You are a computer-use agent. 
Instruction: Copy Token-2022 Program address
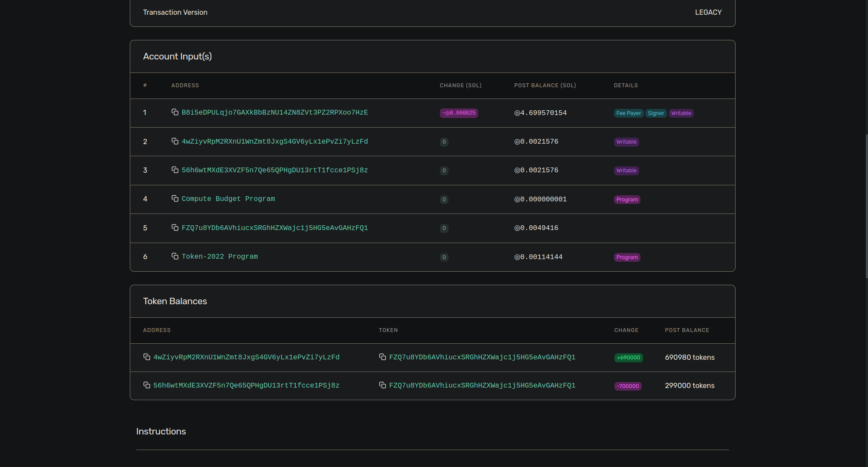(175, 257)
